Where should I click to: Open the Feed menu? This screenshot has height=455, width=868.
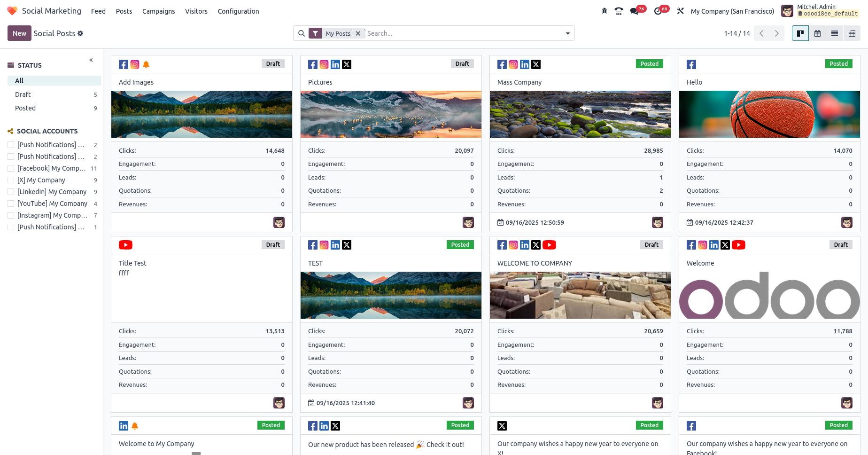pyautogui.click(x=98, y=11)
